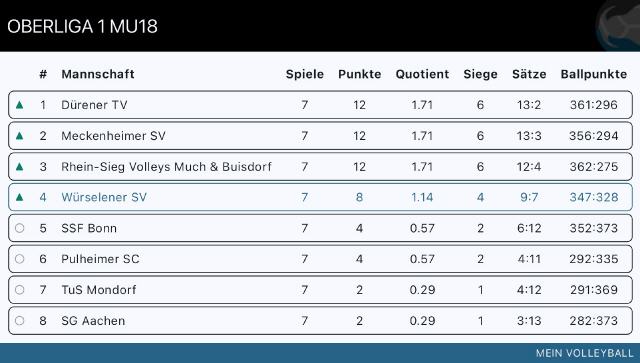Click the green triangle next to Meckenheimer SV
Screen dimensions: 640x363
click(19, 136)
